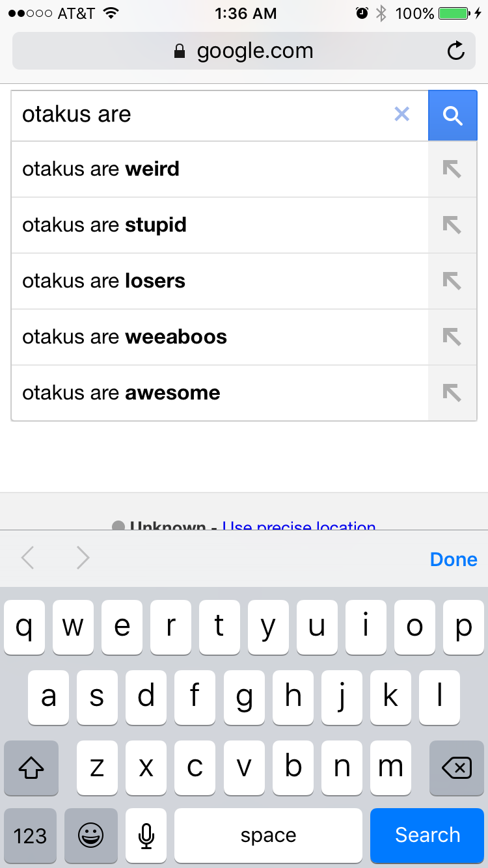The height and width of the screenshot is (868, 488).
Task: Switch to the 123 numeric keyboard
Action: [x=31, y=835]
